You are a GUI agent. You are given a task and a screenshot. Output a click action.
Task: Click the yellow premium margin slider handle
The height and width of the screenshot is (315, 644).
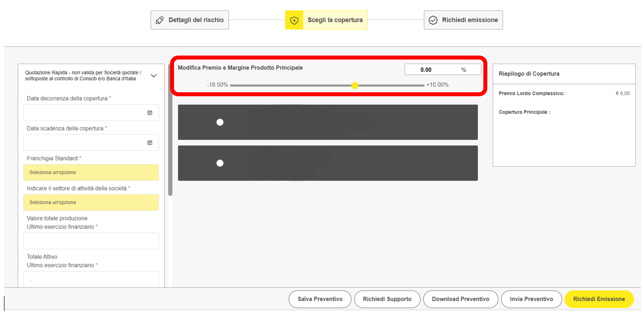(x=354, y=85)
